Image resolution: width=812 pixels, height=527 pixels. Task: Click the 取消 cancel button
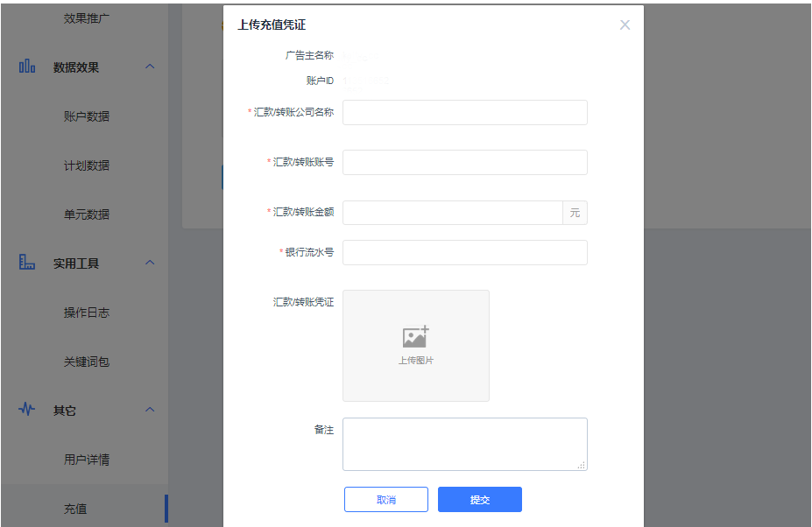coord(385,499)
